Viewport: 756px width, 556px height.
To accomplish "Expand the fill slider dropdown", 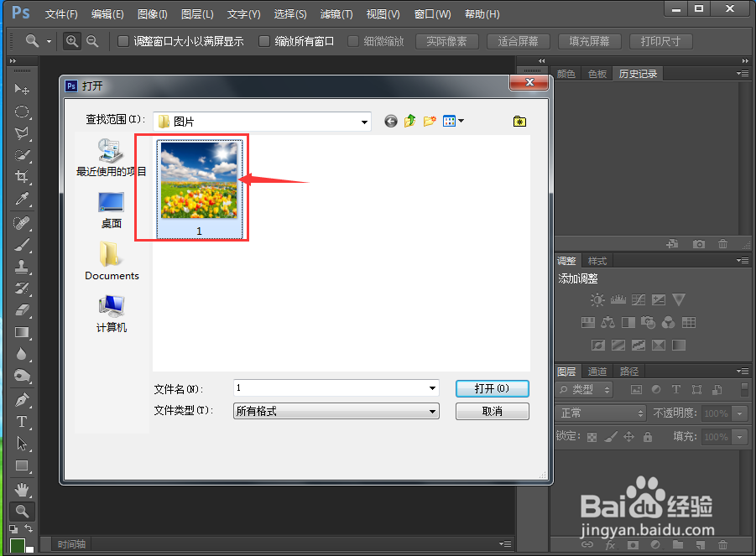I will tap(739, 437).
